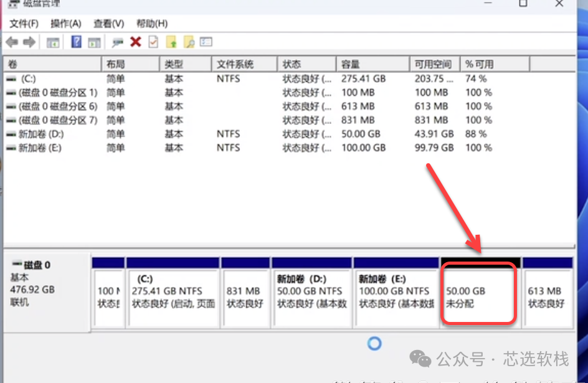Viewport: 588px width, 383px height.
Task: Select the 50.00 GB 未分配 unallocated block
Action: pos(480,292)
